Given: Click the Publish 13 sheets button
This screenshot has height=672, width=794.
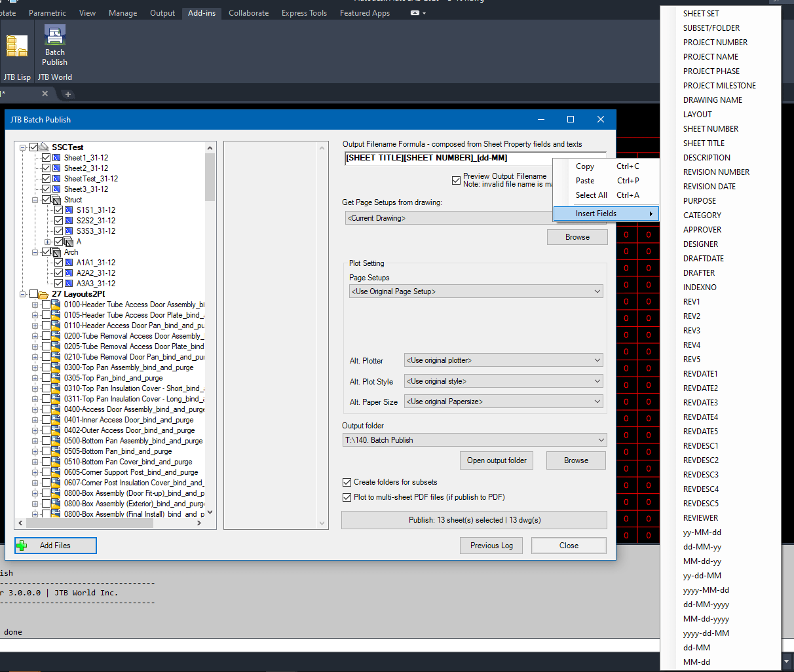Looking at the screenshot, I should [474, 520].
